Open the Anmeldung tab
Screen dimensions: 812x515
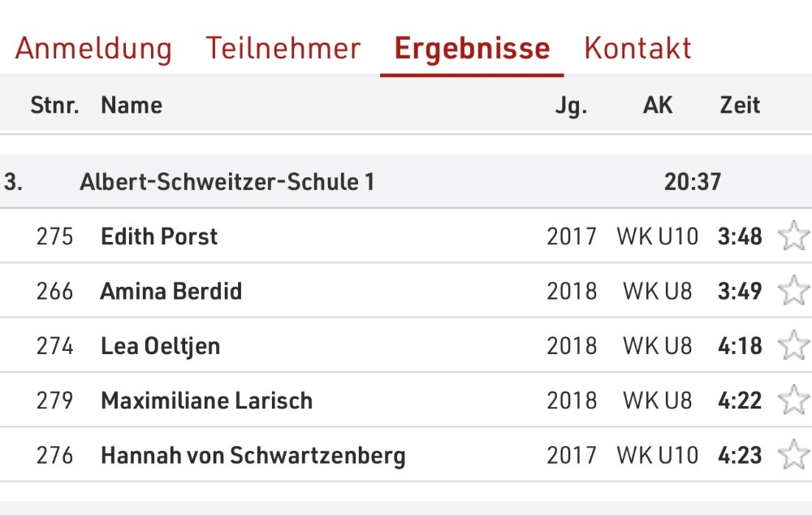(93, 49)
